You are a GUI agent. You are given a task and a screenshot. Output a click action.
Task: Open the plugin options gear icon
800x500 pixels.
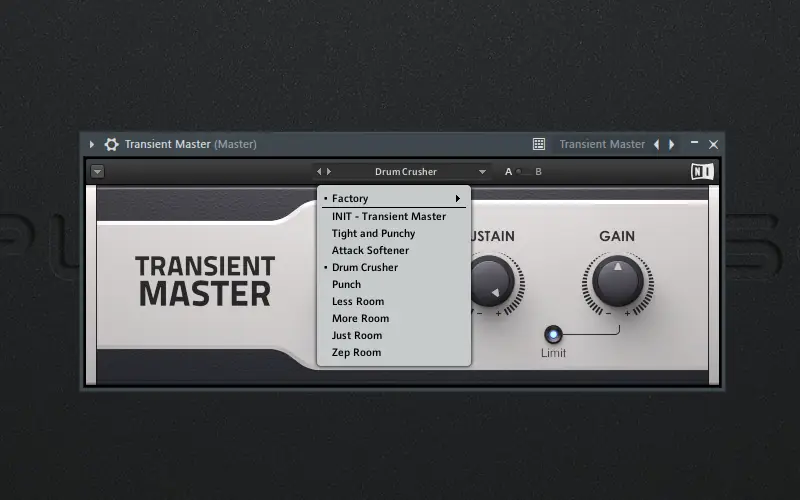coord(111,144)
